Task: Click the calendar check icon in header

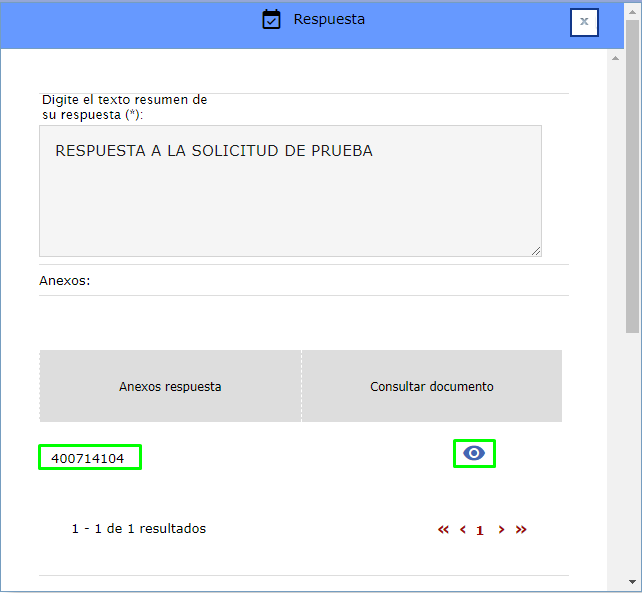Action: 271,20
